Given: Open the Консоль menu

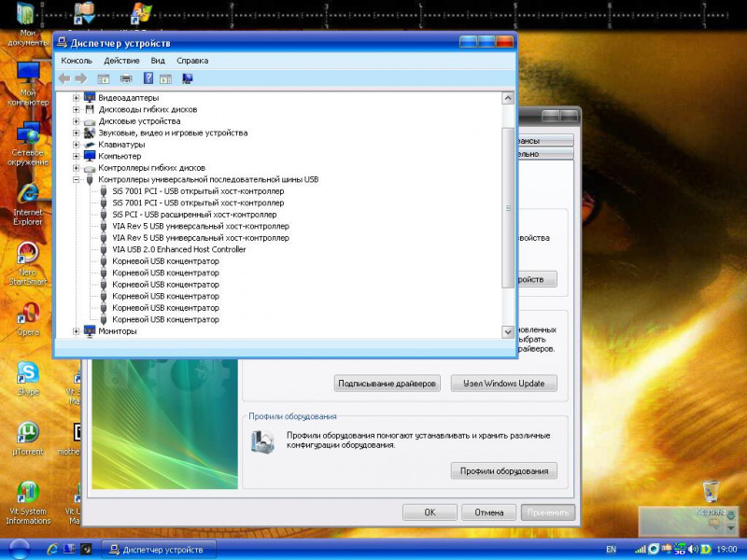Looking at the screenshot, I should click(77, 61).
